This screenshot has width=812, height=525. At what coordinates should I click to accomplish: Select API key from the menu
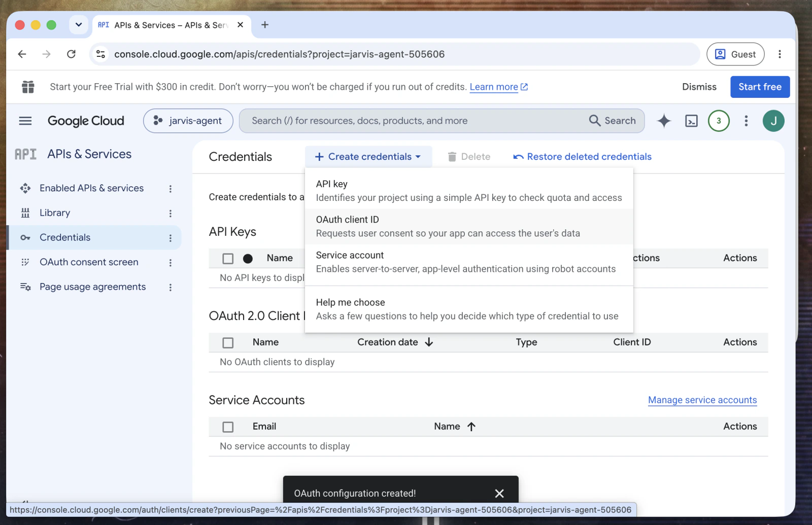tap(469, 191)
